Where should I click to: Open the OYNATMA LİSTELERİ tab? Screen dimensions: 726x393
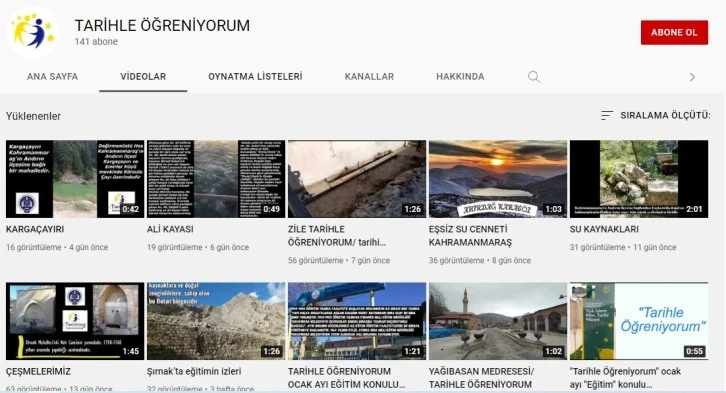pos(255,76)
